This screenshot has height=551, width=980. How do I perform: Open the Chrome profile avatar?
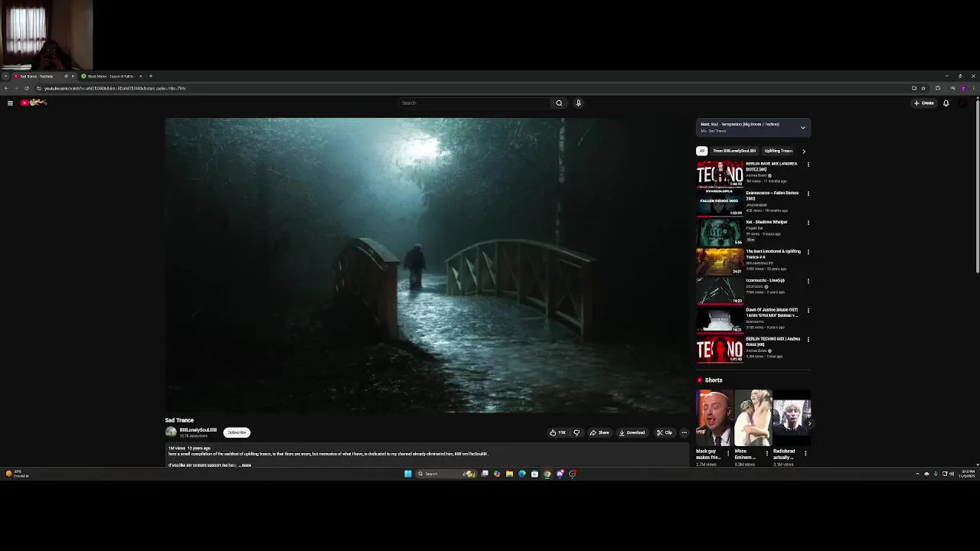click(962, 88)
